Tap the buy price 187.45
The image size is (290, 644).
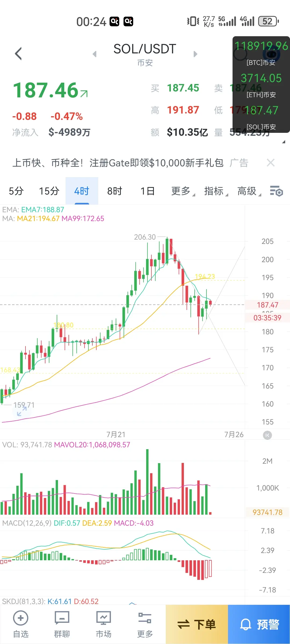click(183, 88)
